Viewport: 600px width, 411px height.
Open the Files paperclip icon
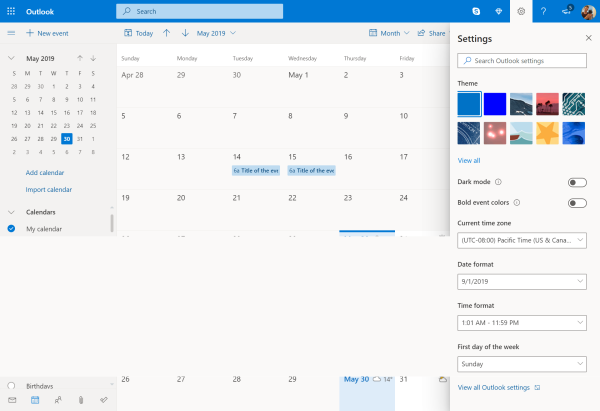point(80,400)
